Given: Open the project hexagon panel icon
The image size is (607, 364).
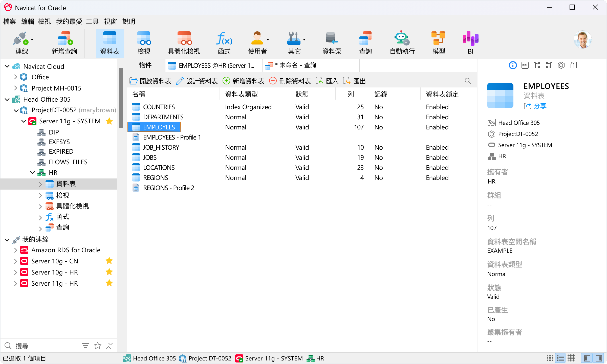Looking at the screenshot, I should point(561,65).
